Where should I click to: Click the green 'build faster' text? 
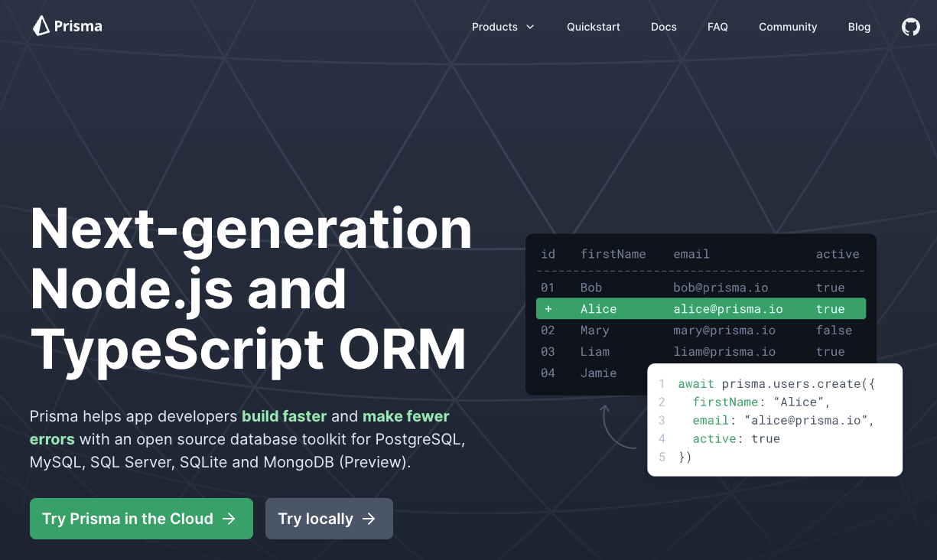point(285,416)
